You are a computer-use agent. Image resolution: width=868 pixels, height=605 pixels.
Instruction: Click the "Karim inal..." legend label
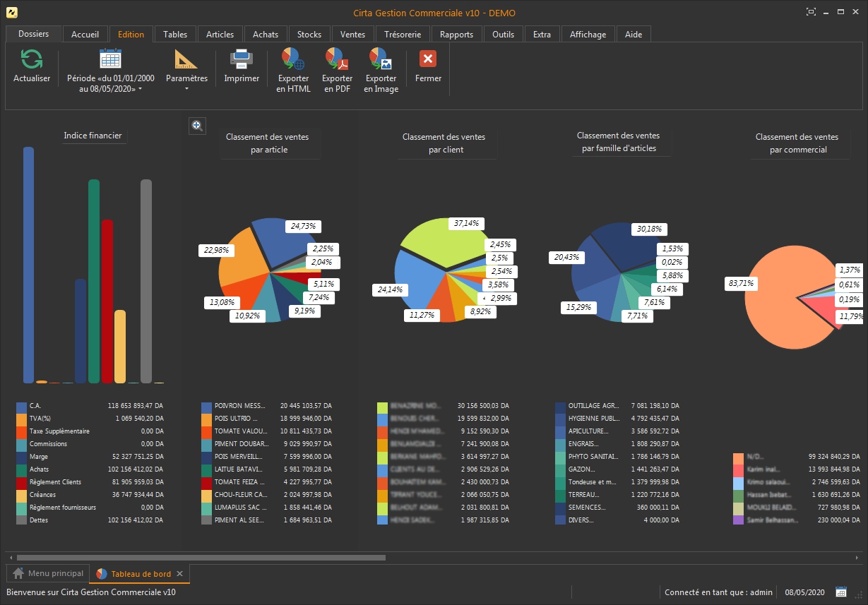[x=763, y=469]
